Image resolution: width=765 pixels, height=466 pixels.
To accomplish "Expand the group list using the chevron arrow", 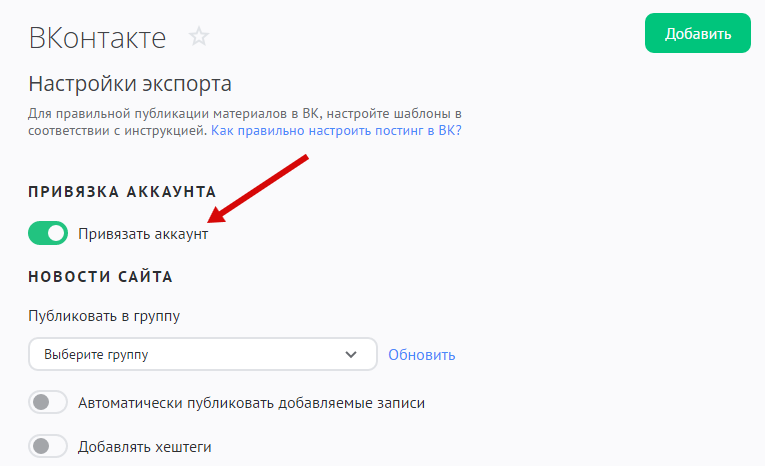I will 351,354.
